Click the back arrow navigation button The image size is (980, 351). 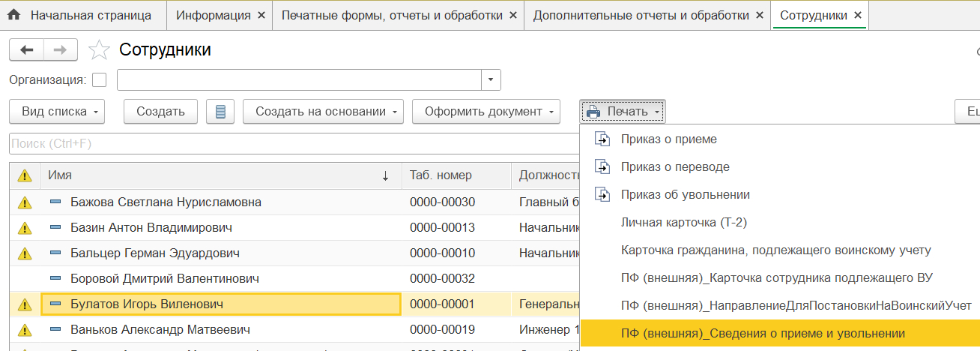pyautogui.click(x=26, y=50)
